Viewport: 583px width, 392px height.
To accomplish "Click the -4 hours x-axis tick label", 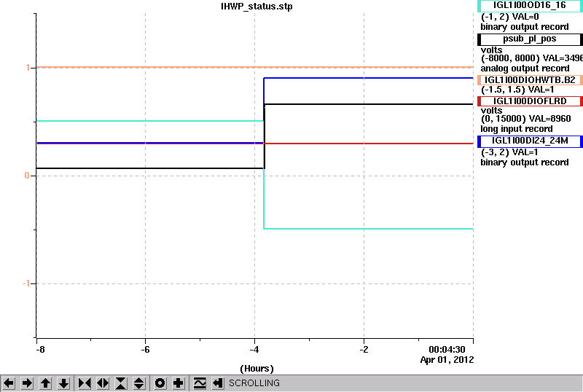I will coord(254,350).
